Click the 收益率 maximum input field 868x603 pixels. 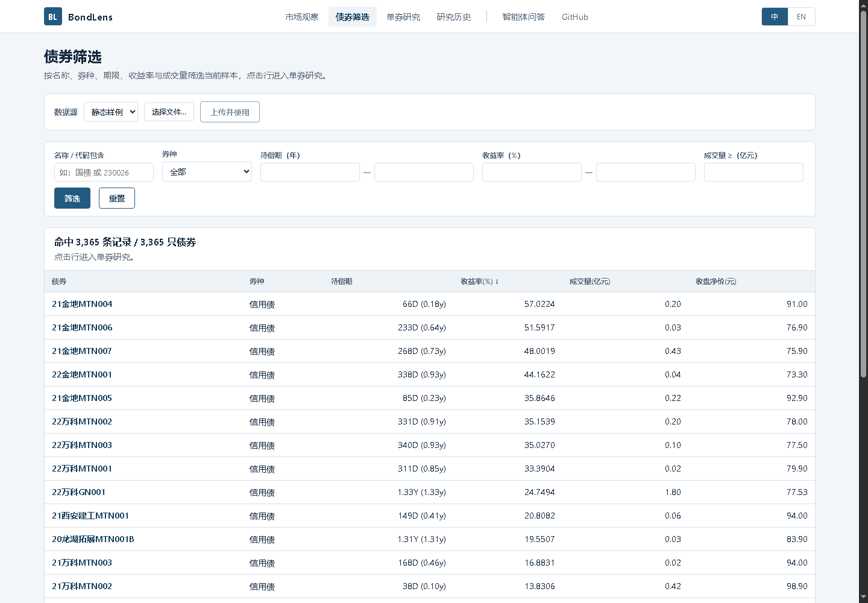(x=646, y=172)
